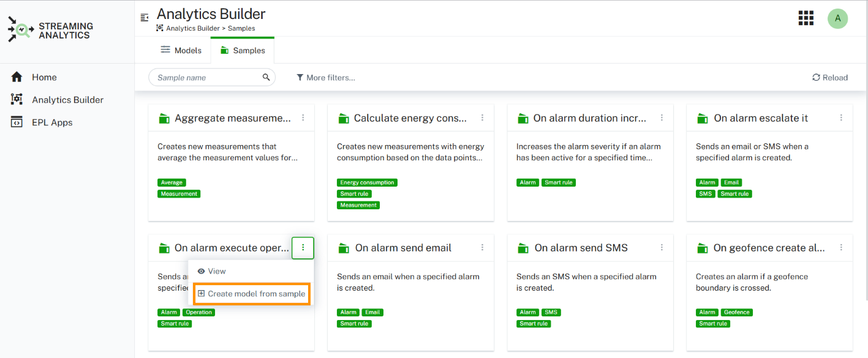Open options menu for On alarm escalate it
This screenshot has height=358, width=868.
point(841,118)
